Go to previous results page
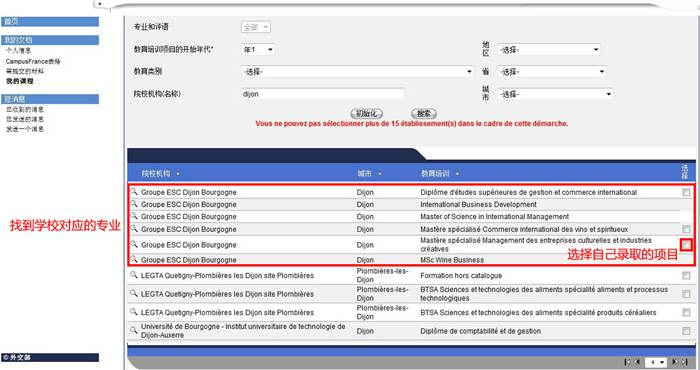Image resolution: width=700 pixels, height=370 pixels. click(638, 362)
